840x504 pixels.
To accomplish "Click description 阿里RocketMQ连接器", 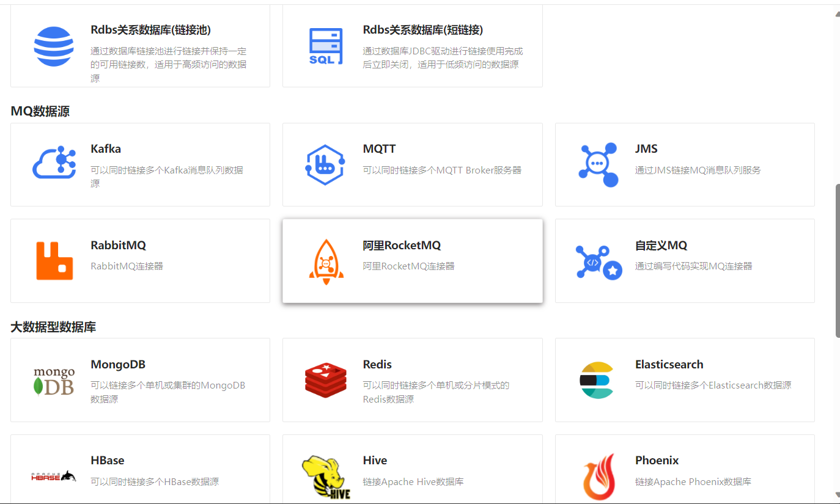I will click(x=408, y=266).
